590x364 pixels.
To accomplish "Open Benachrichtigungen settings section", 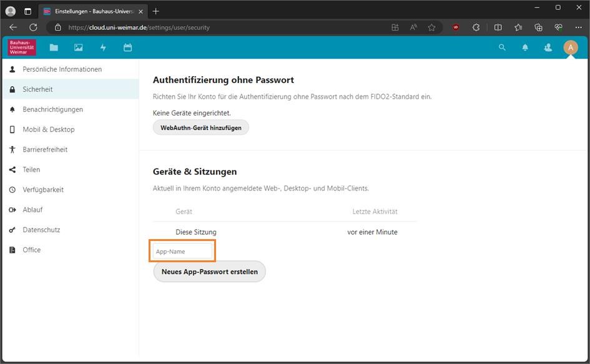I will coord(52,109).
